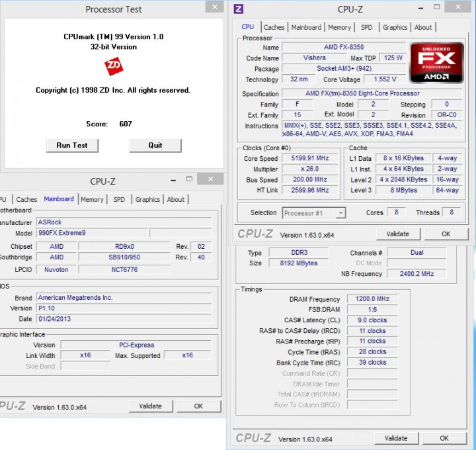476x450 pixels.
Task: Click the processor Name field AMD FX-8350
Action: pos(344,47)
